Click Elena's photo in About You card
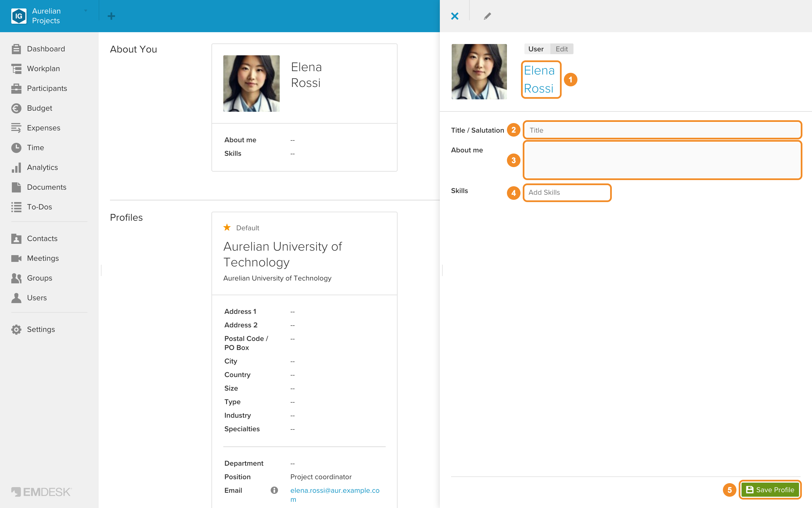Viewport: 812px width, 508px height. coord(251,83)
